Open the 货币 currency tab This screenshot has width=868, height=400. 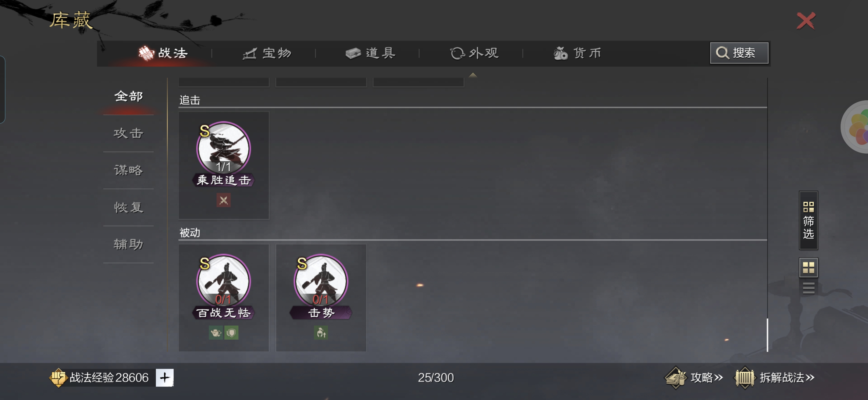tap(577, 53)
